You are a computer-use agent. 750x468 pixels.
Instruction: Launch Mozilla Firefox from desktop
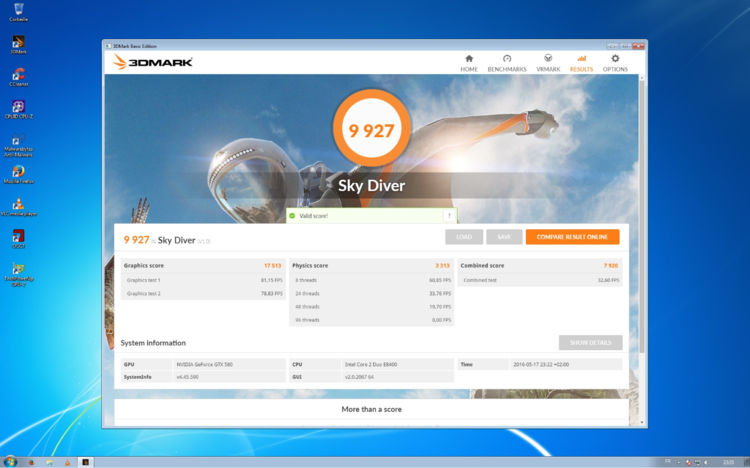pyautogui.click(x=19, y=175)
